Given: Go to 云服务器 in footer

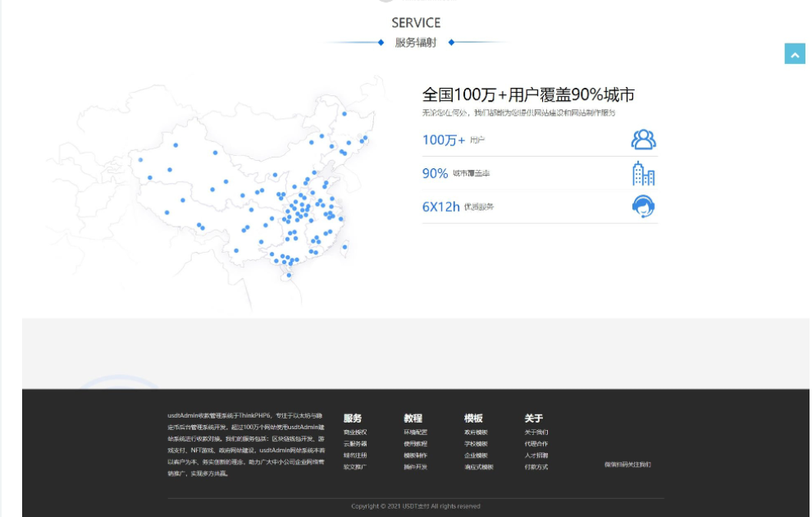Looking at the screenshot, I should click(355, 443).
